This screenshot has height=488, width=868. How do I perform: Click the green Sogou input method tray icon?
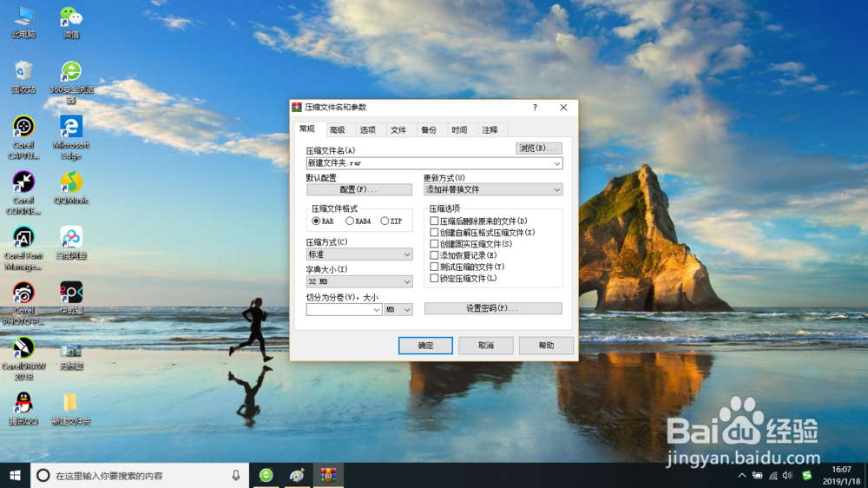coord(807,475)
